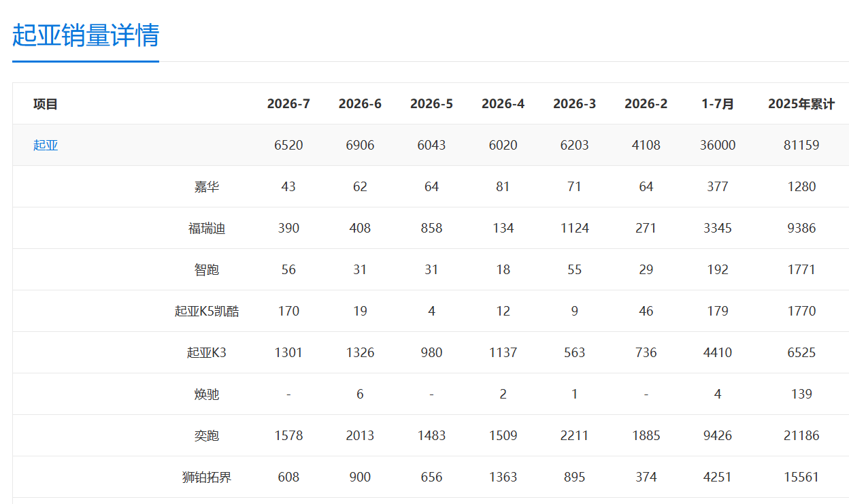This screenshot has width=849, height=504.
Task: Click 福瑞迪 cumulative value 9386
Action: coord(801,228)
